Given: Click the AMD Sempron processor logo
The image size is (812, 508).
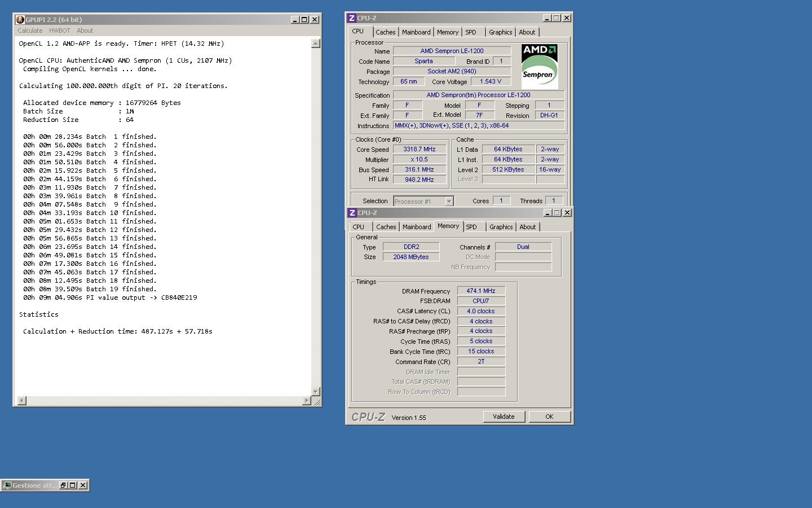Looking at the screenshot, I should pyautogui.click(x=540, y=66).
